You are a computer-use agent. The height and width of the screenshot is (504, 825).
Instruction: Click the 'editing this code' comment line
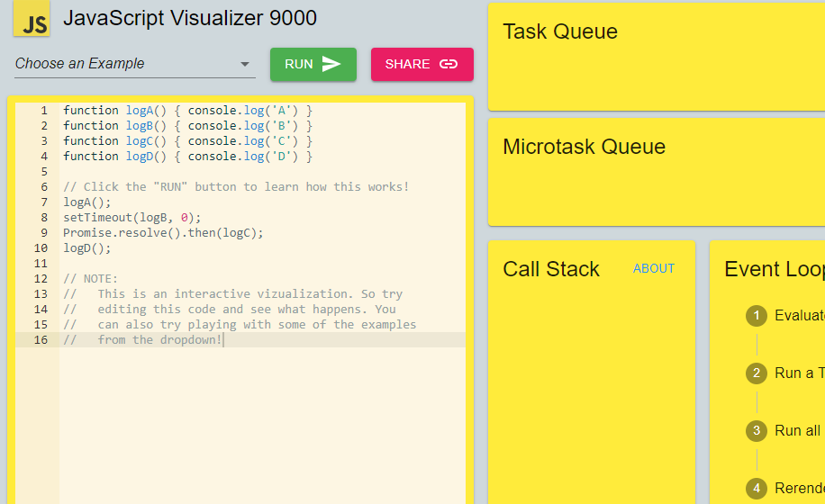230,309
